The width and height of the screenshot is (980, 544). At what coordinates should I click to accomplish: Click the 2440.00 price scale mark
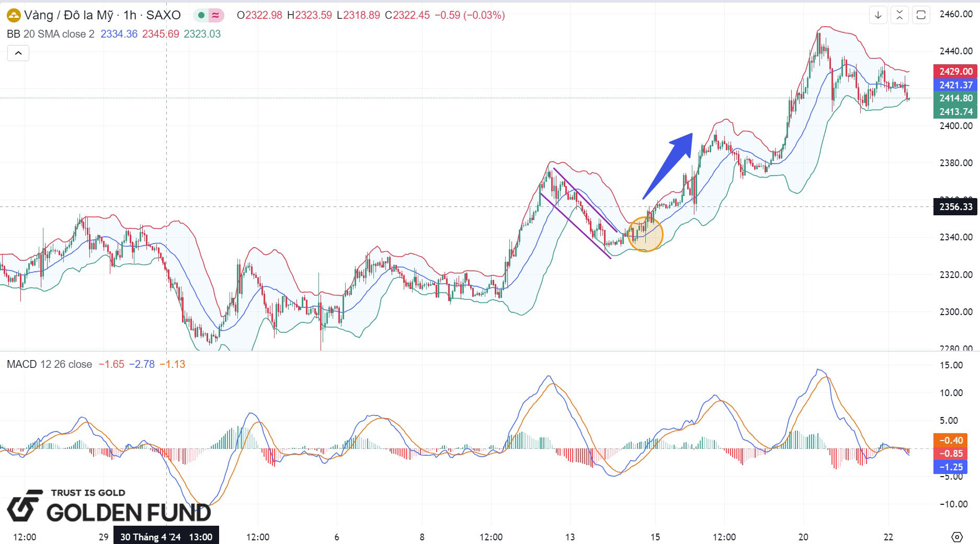956,51
